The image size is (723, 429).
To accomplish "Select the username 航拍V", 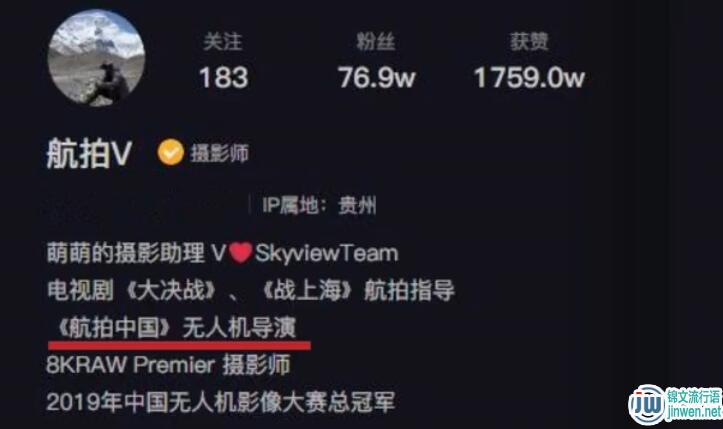I will point(89,154).
